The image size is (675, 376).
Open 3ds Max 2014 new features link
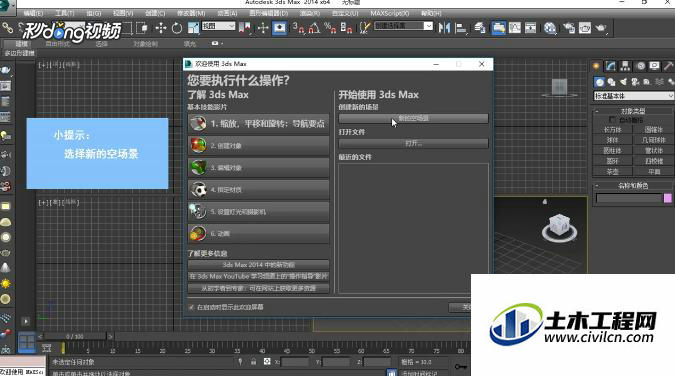[x=258, y=265]
